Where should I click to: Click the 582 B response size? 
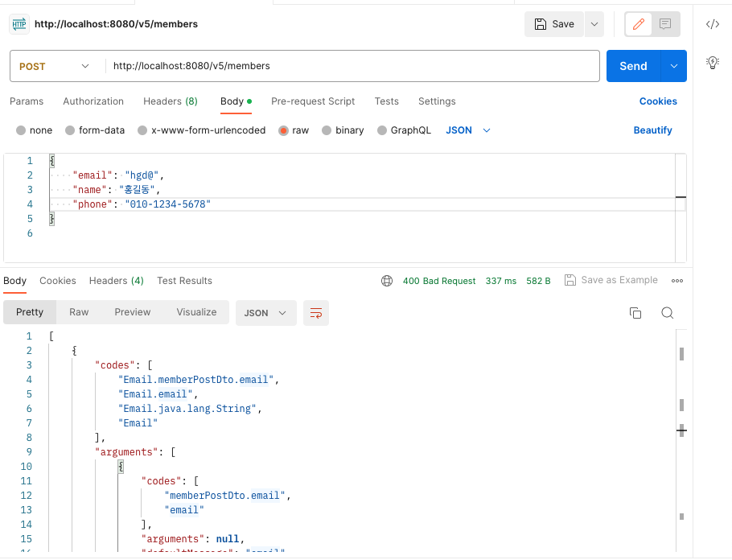click(x=538, y=281)
